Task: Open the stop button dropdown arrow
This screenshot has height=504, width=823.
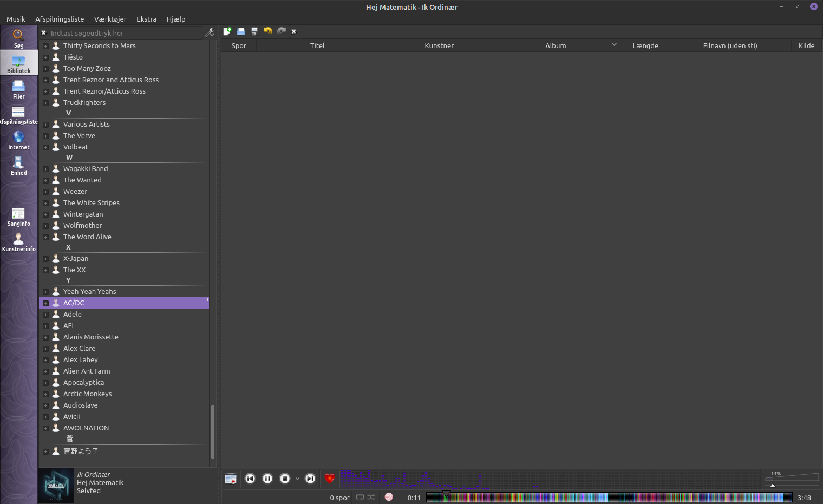Action: (x=297, y=479)
